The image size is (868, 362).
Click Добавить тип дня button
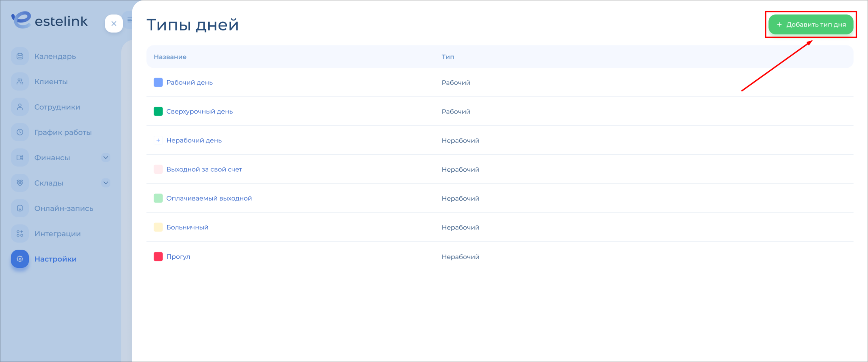(x=811, y=25)
